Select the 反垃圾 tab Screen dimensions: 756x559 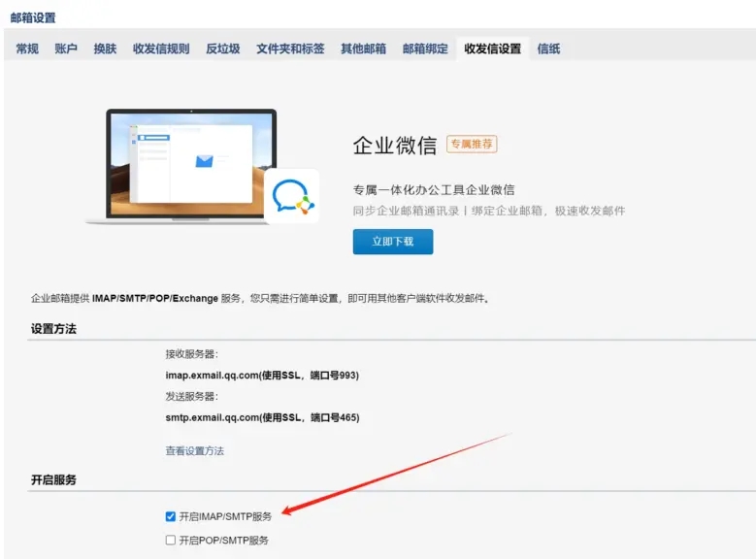[x=223, y=49]
